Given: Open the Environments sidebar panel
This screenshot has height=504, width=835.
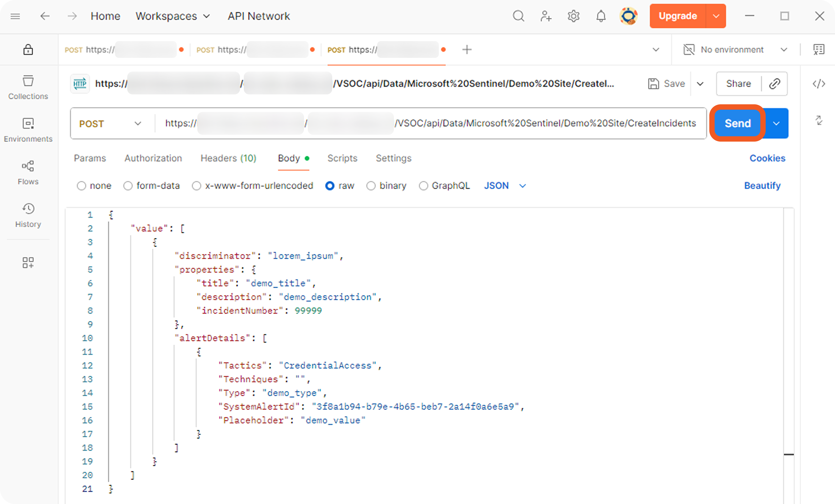Looking at the screenshot, I should pos(28,130).
